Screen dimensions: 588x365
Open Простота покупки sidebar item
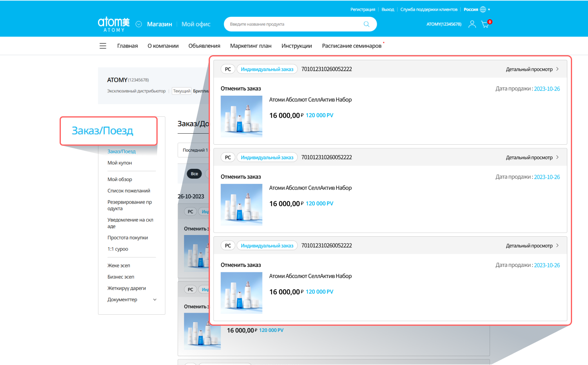(x=127, y=237)
